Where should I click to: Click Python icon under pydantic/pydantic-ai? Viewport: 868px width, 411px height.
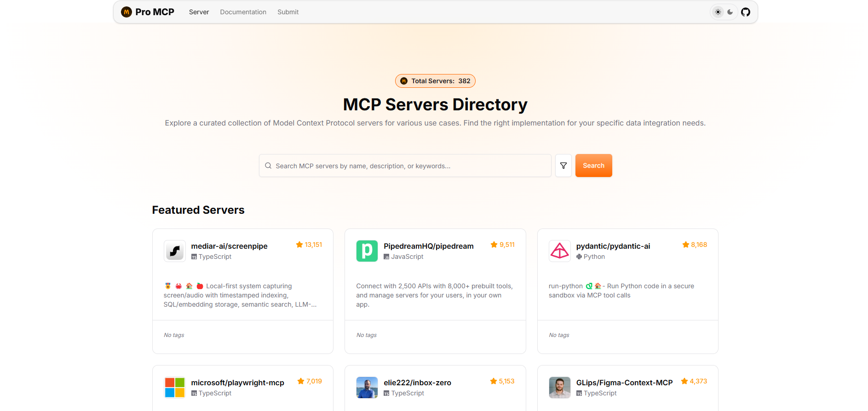point(579,257)
